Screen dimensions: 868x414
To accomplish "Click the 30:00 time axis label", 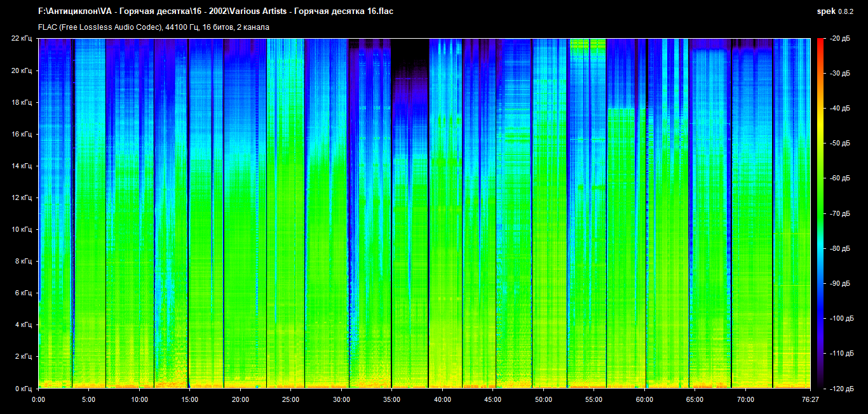I will (341, 400).
